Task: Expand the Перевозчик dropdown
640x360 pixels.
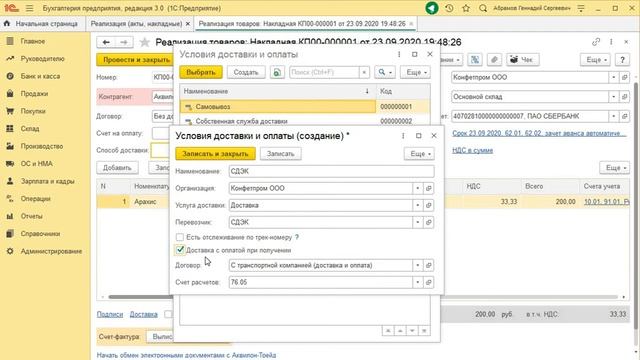Action: click(x=418, y=222)
